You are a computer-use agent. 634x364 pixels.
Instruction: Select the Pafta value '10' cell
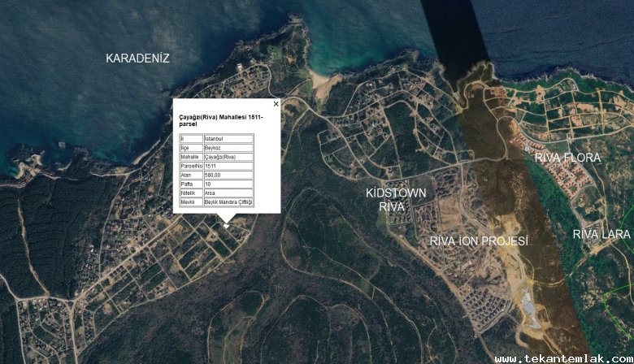(x=228, y=184)
